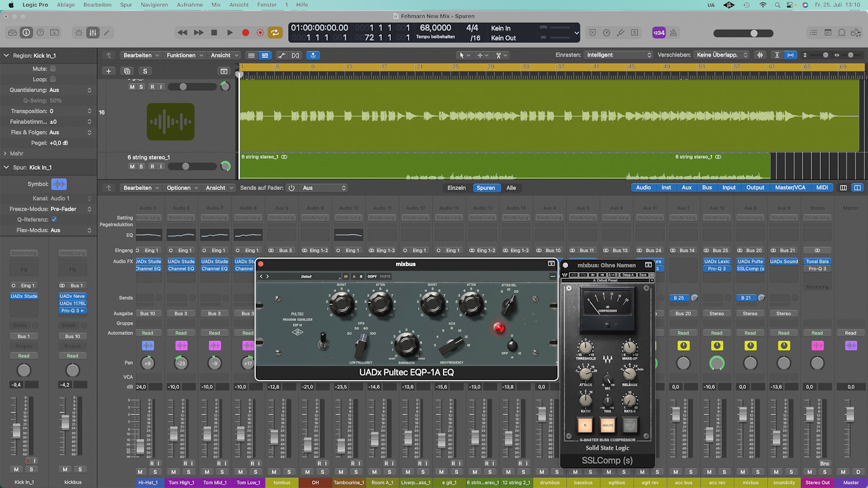Open the Einrasten Intelligent dropdown
This screenshot has height=488, width=868.
(x=618, y=55)
